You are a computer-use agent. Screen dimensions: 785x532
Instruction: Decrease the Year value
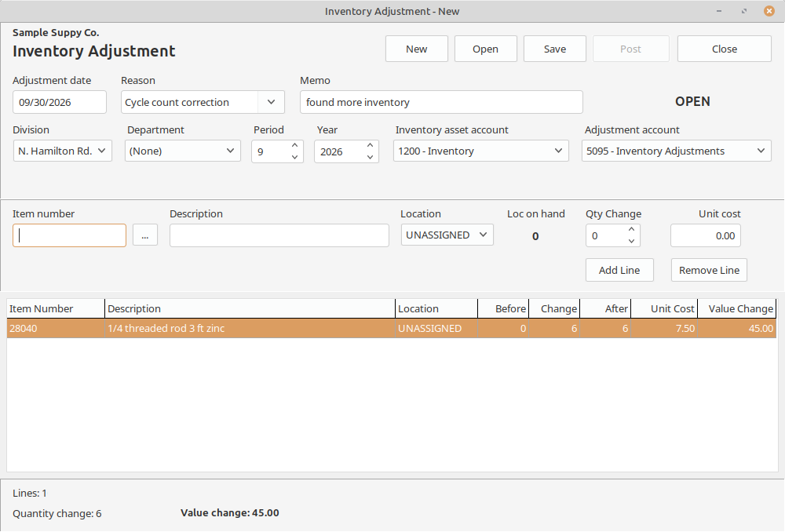370,157
